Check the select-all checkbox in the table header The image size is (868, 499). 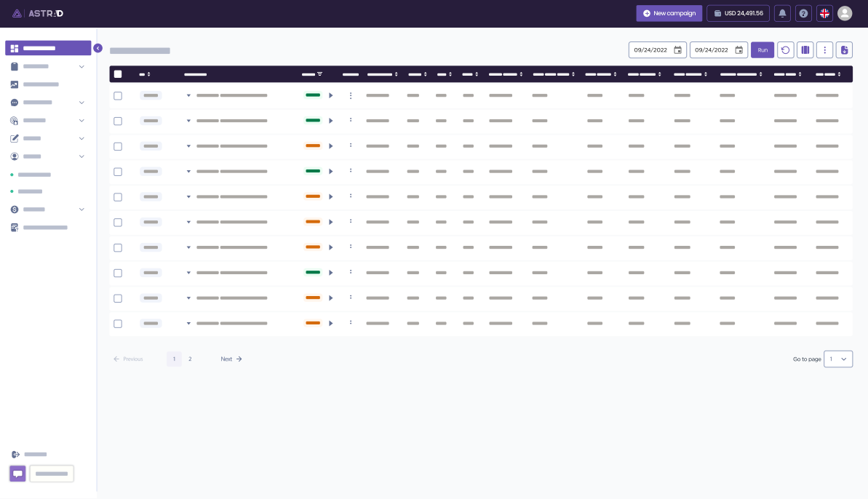click(x=118, y=74)
